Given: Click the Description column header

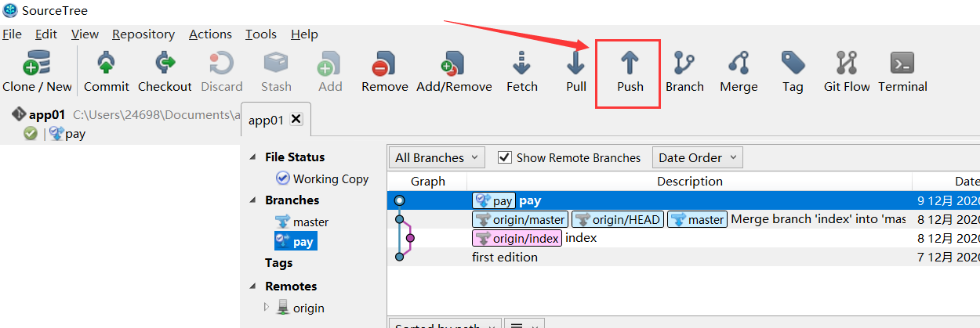Looking at the screenshot, I should point(690,181).
